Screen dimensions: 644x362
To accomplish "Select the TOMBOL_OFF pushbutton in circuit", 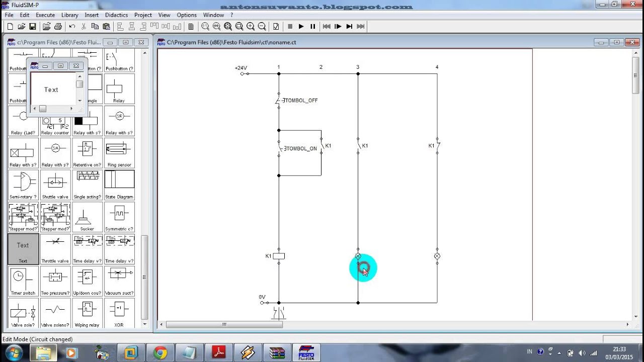I will [x=297, y=101].
